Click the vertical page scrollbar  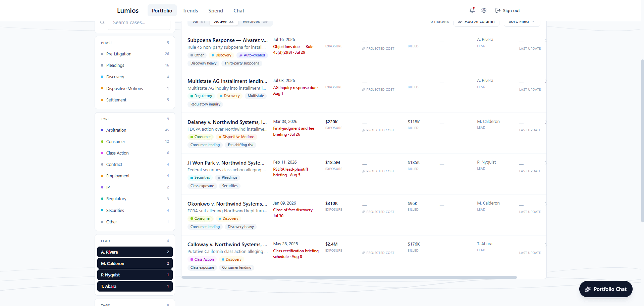(x=642, y=141)
